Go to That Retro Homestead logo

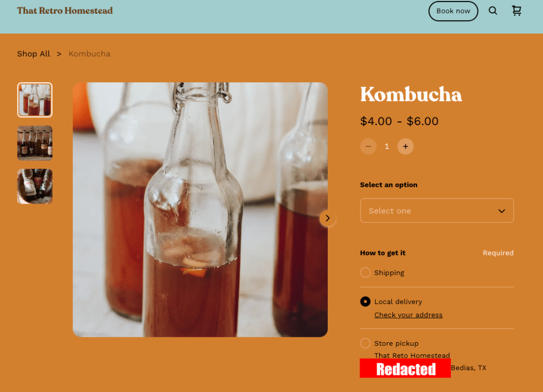pos(65,11)
